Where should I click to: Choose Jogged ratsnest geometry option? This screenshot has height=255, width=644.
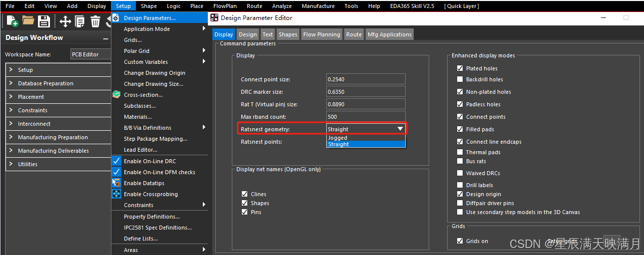366,138
